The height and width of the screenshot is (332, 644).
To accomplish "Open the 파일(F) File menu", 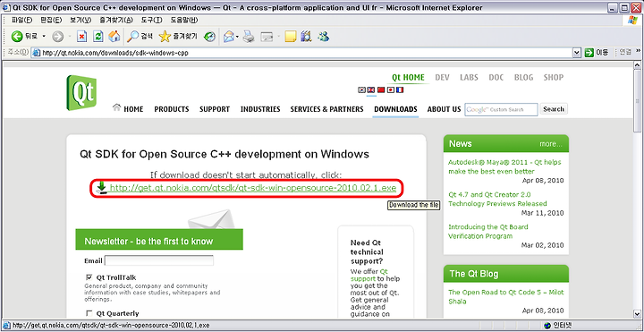I will pyautogui.click(x=22, y=20).
